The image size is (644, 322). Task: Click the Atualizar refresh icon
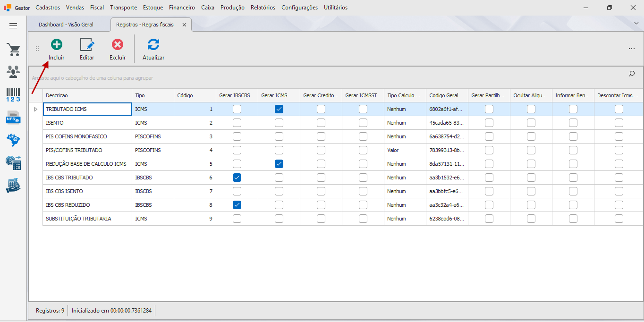153,45
